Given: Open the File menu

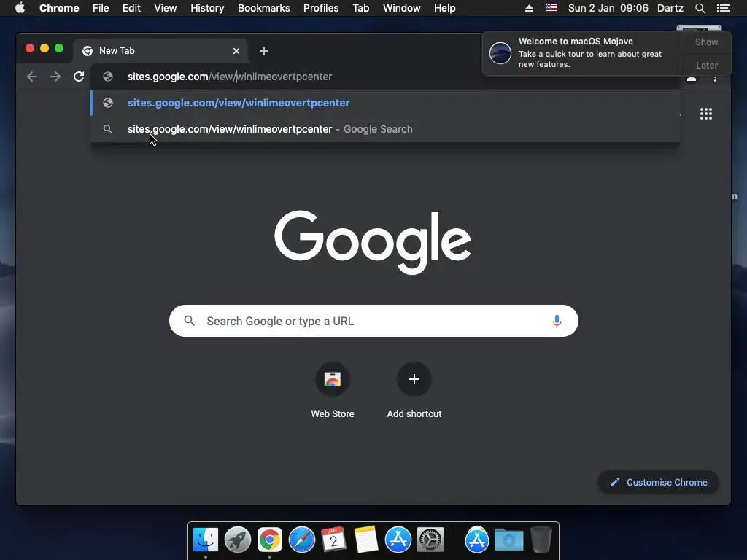Looking at the screenshot, I should (101, 8).
